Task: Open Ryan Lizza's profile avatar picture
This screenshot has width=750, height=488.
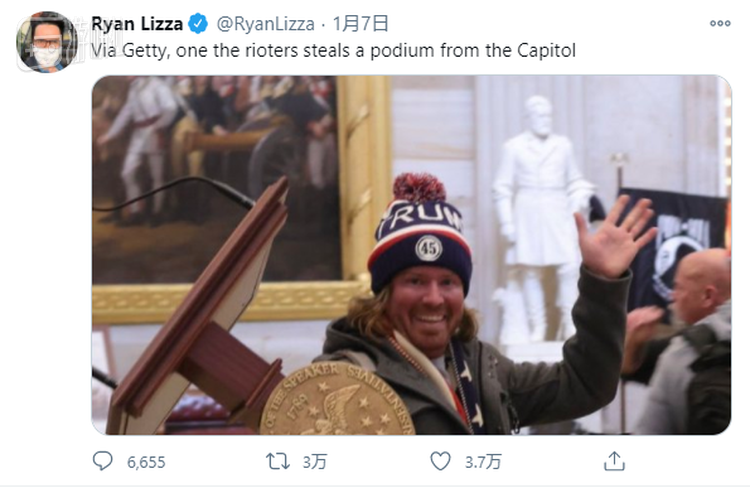Action: [x=47, y=42]
